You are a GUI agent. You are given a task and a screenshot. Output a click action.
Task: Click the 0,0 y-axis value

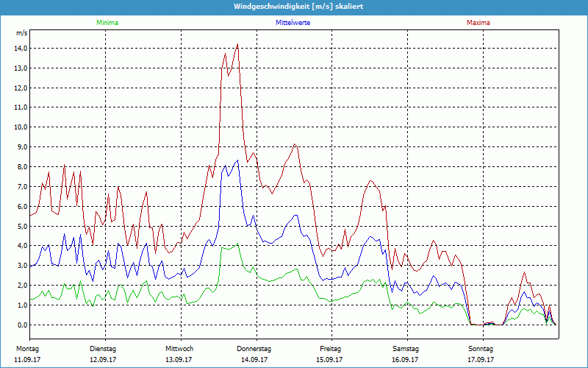point(22,325)
